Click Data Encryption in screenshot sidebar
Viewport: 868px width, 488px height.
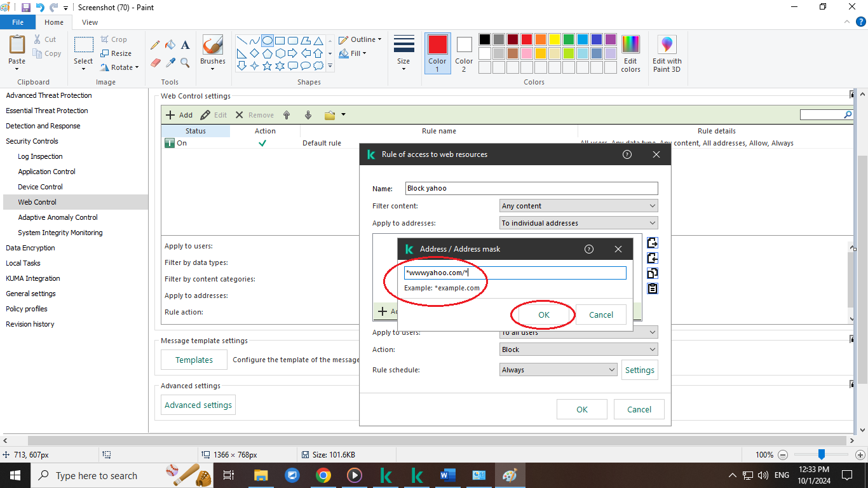click(31, 248)
